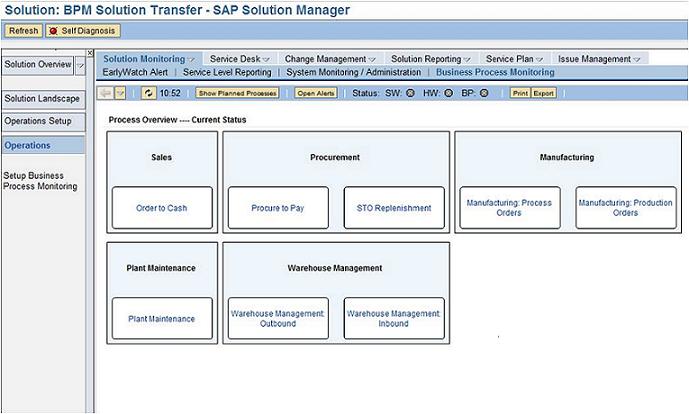Switch to EarlyWatch Alert tab

click(x=135, y=73)
